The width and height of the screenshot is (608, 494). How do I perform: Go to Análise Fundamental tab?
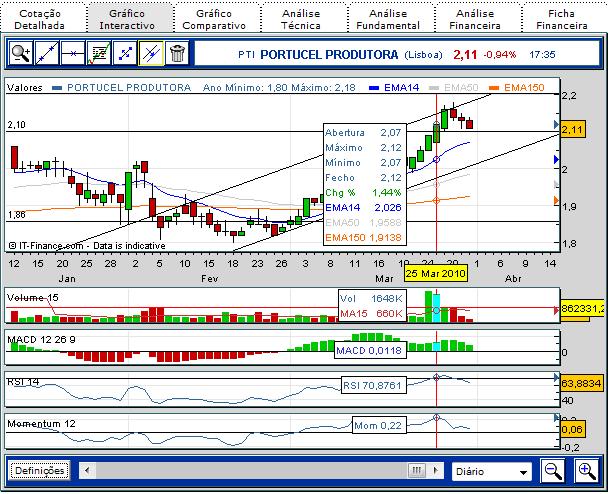pyautogui.click(x=388, y=19)
